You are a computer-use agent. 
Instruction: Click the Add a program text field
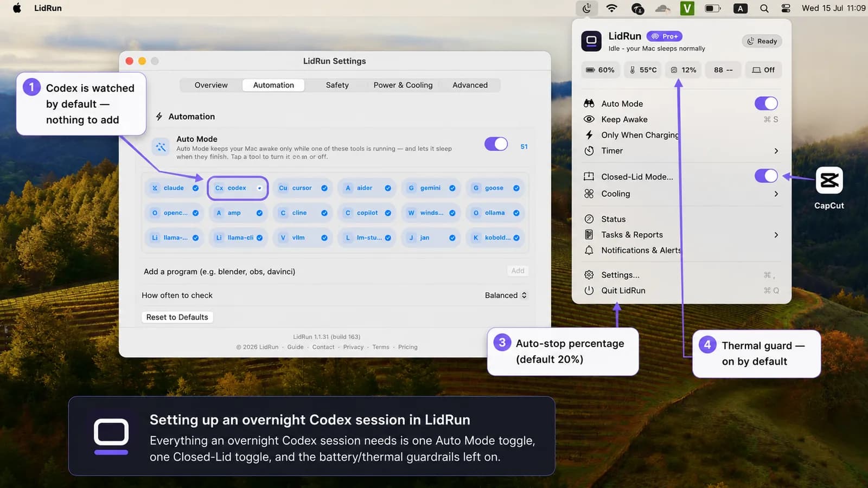pyautogui.click(x=323, y=272)
